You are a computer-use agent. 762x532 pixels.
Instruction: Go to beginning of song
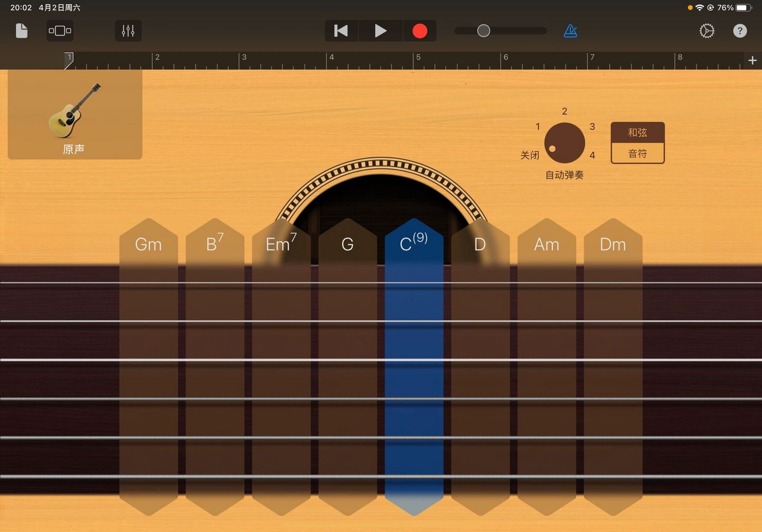click(341, 31)
